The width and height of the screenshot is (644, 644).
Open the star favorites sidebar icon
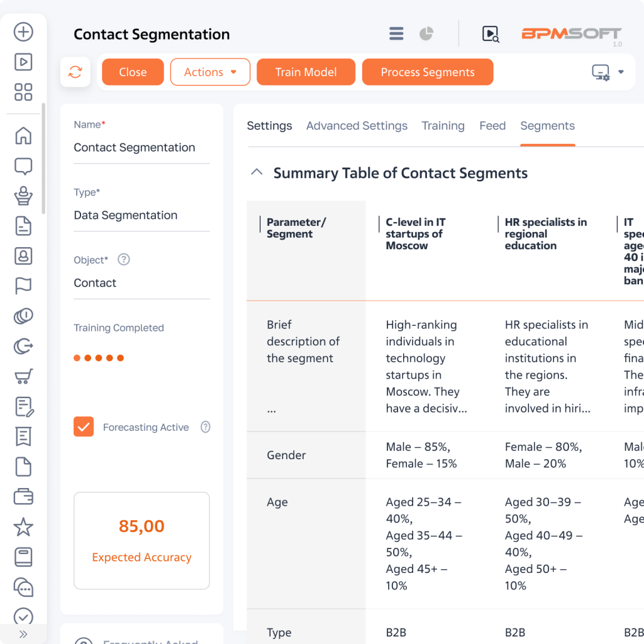[23, 527]
